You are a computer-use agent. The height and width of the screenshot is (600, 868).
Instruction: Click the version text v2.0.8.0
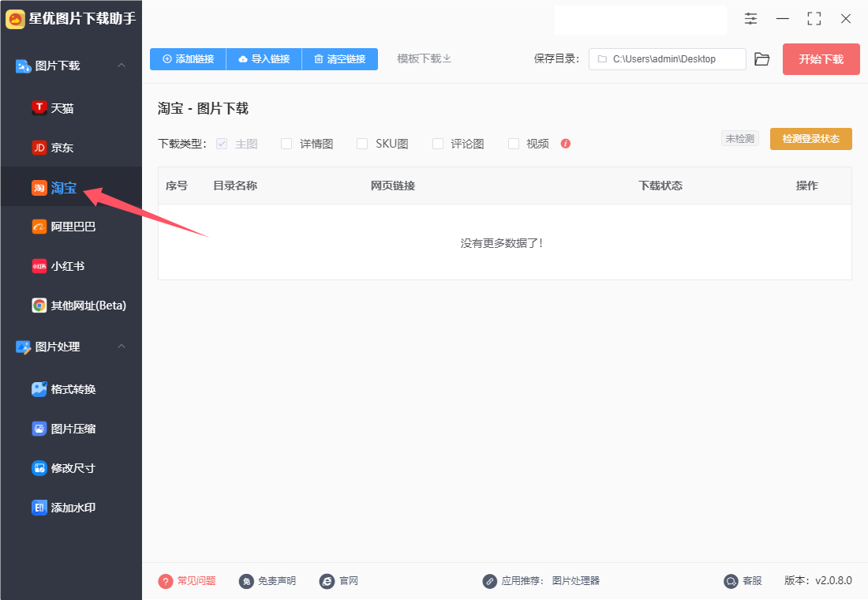[834, 580]
